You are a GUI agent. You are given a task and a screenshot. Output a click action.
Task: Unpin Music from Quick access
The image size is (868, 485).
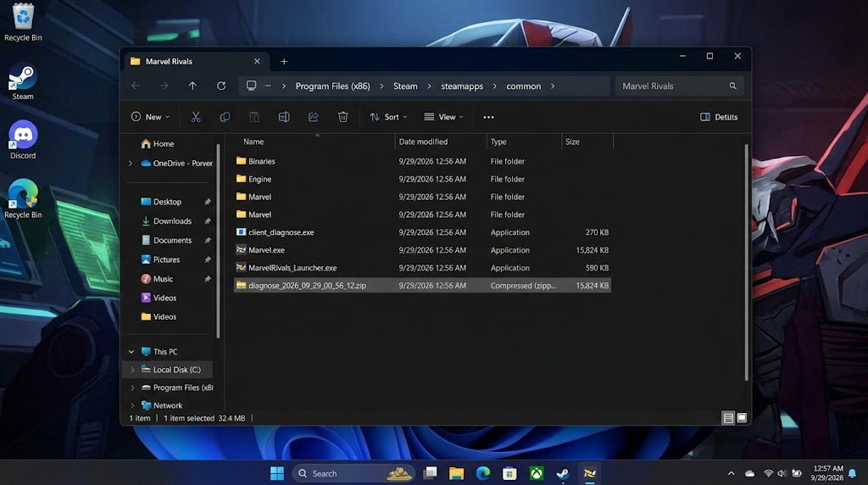click(x=208, y=279)
